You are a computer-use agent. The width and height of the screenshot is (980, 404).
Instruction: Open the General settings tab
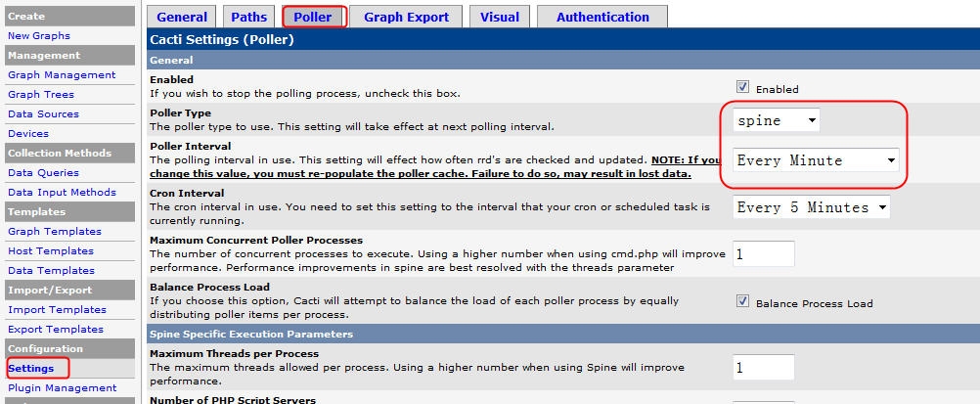pyautogui.click(x=181, y=17)
